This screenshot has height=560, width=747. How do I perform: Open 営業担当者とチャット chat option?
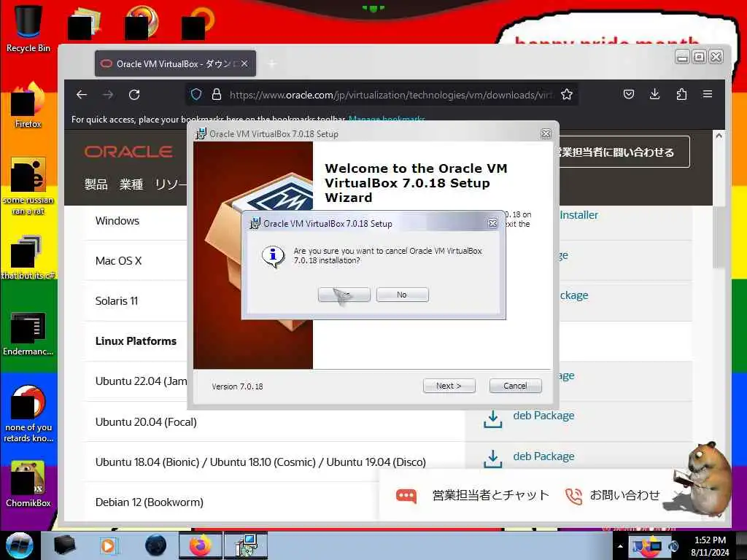[x=490, y=495]
